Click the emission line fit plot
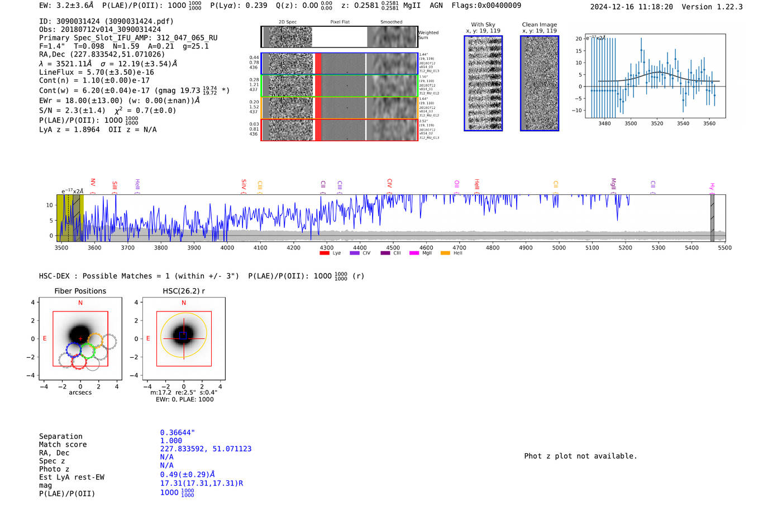This screenshot has width=782, height=532. coord(655,76)
